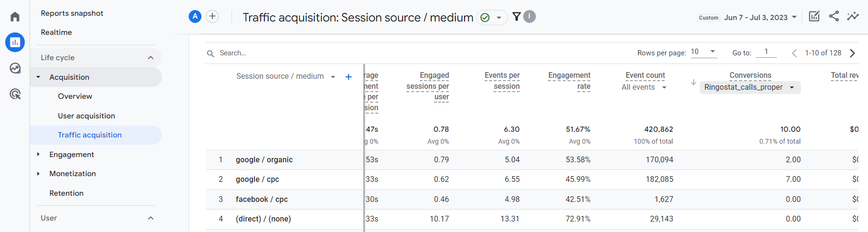
Task: Open the date range Jun 7 - Jul 3, 2023
Action: pyautogui.click(x=760, y=18)
